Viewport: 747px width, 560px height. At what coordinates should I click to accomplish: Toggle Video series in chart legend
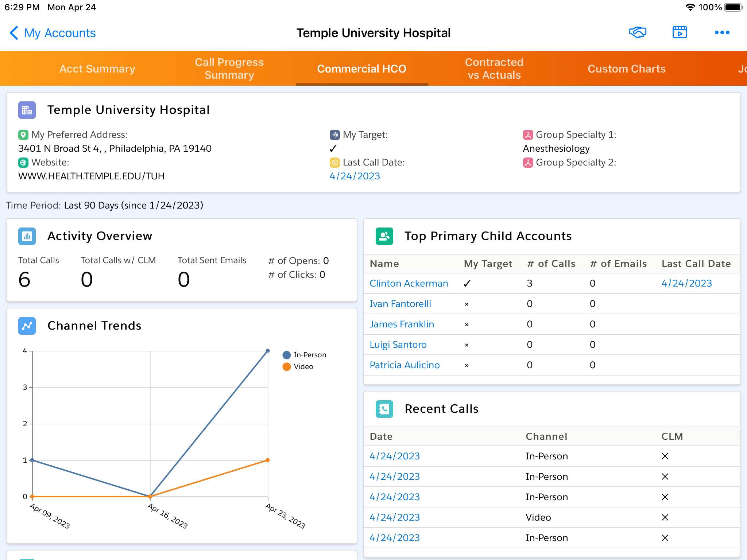(298, 367)
